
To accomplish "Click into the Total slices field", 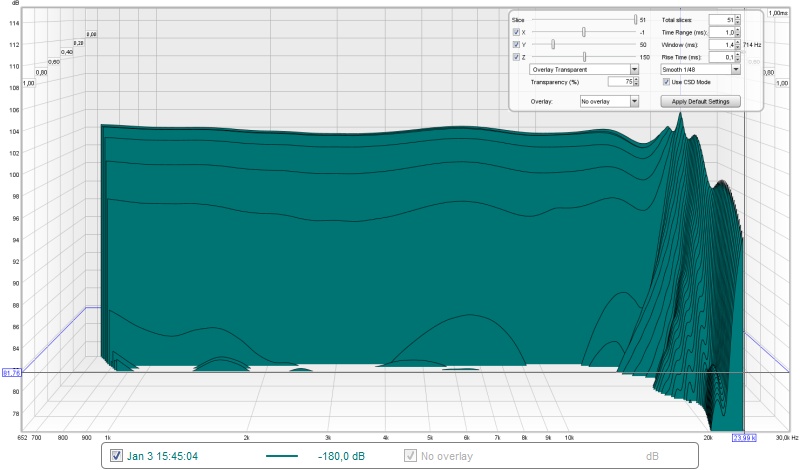I will click(x=721, y=20).
